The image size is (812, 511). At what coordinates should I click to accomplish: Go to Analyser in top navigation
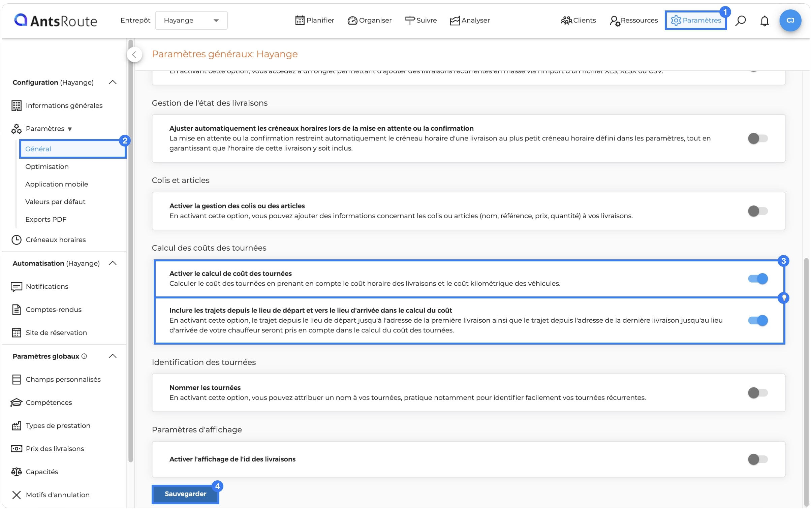(469, 21)
